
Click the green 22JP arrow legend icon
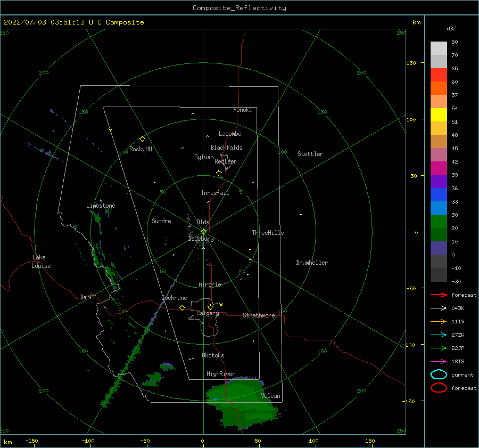pyautogui.click(x=439, y=348)
